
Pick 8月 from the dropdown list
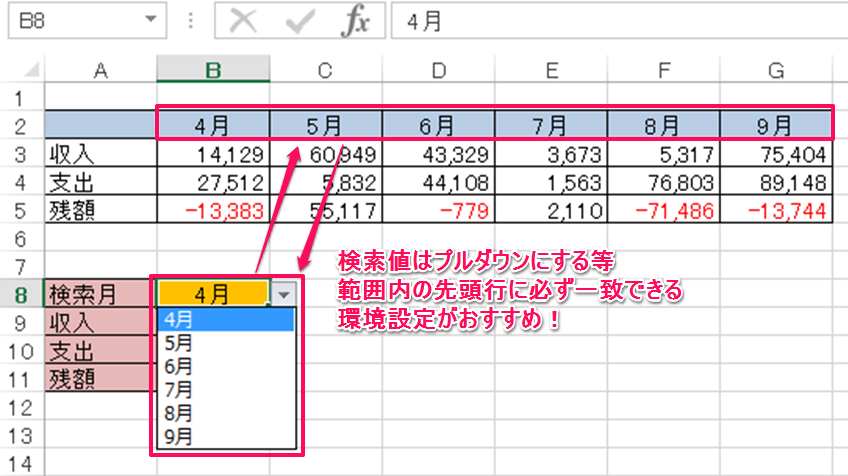coord(178,412)
